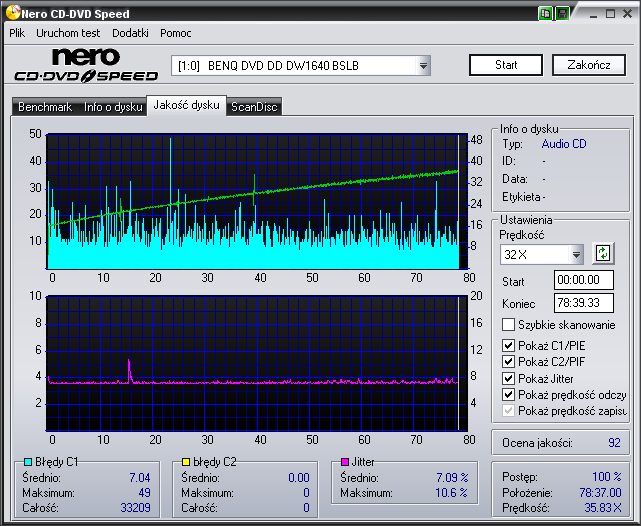641x526 pixels.
Task: Click the C2 average value 0.00
Action: (298, 477)
